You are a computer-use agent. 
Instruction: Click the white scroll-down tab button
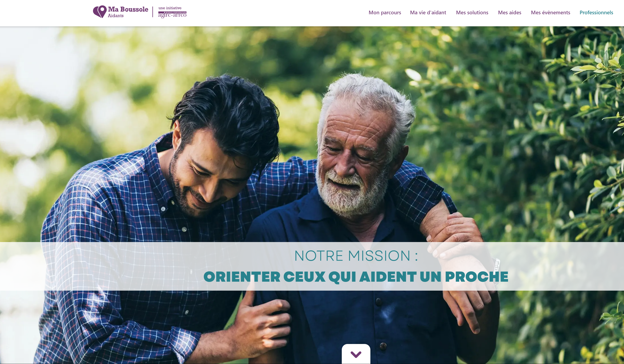pyautogui.click(x=356, y=354)
